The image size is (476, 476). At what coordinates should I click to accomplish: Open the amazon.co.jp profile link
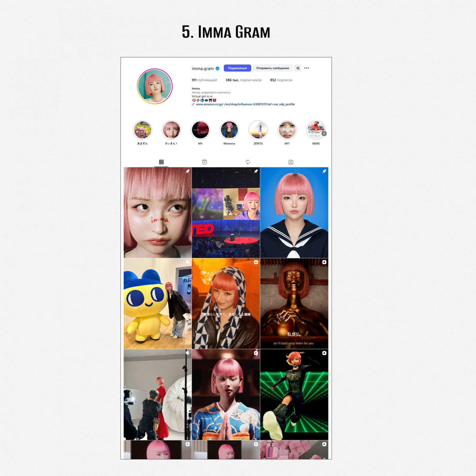[245, 104]
